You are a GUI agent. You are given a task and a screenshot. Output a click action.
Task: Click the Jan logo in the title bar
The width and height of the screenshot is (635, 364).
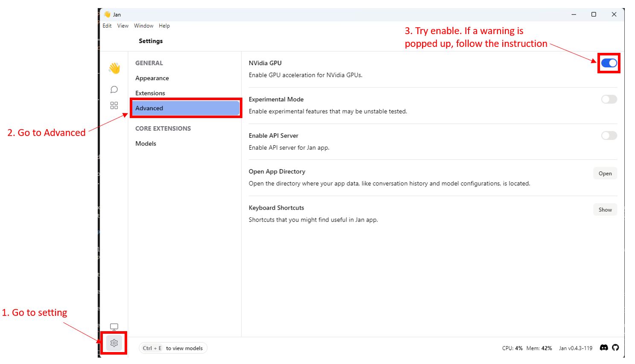pyautogui.click(x=108, y=14)
